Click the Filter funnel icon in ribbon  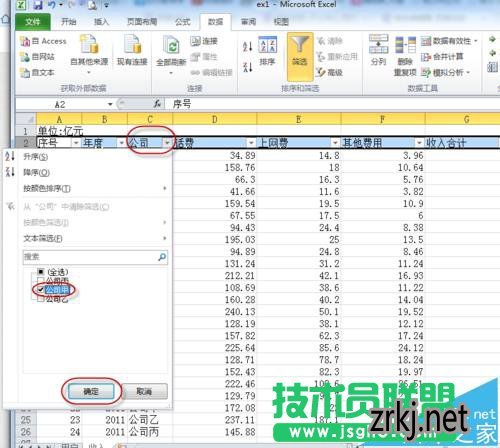[x=300, y=45]
